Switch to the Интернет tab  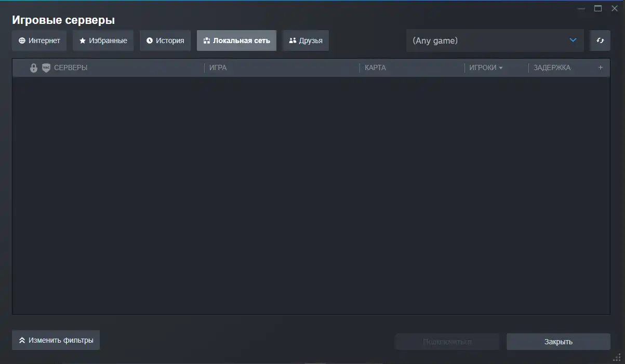(x=39, y=41)
